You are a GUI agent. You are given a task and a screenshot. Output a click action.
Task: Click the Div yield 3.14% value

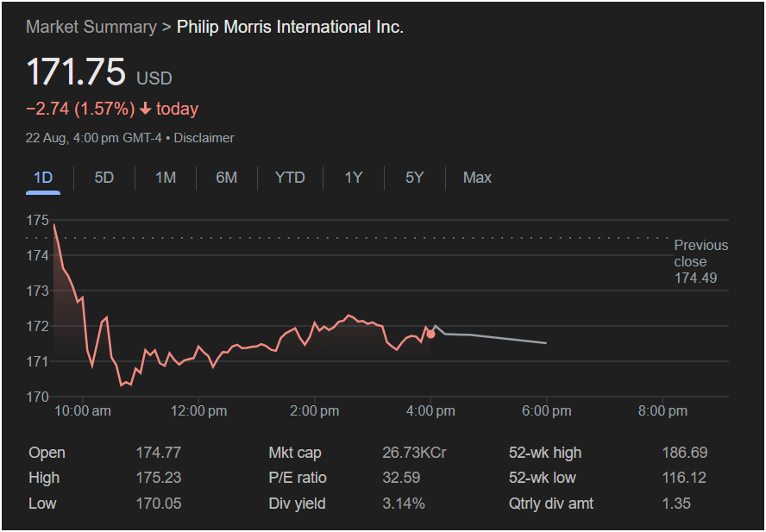click(404, 504)
